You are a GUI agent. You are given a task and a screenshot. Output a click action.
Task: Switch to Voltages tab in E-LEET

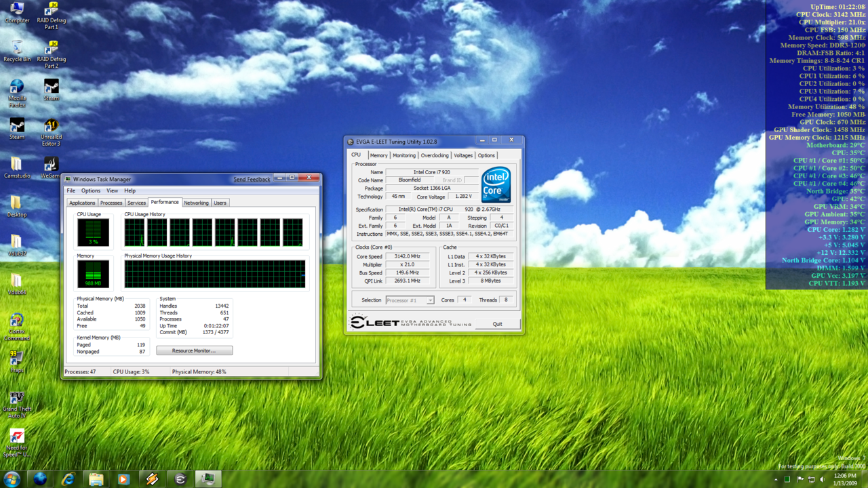pyautogui.click(x=463, y=155)
